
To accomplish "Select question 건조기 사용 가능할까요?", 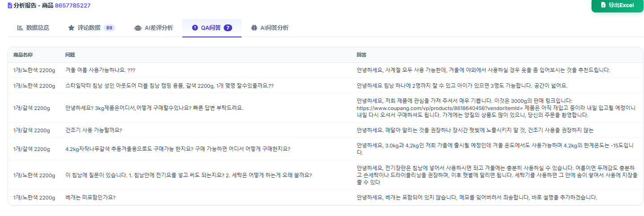I will pos(94,130).
